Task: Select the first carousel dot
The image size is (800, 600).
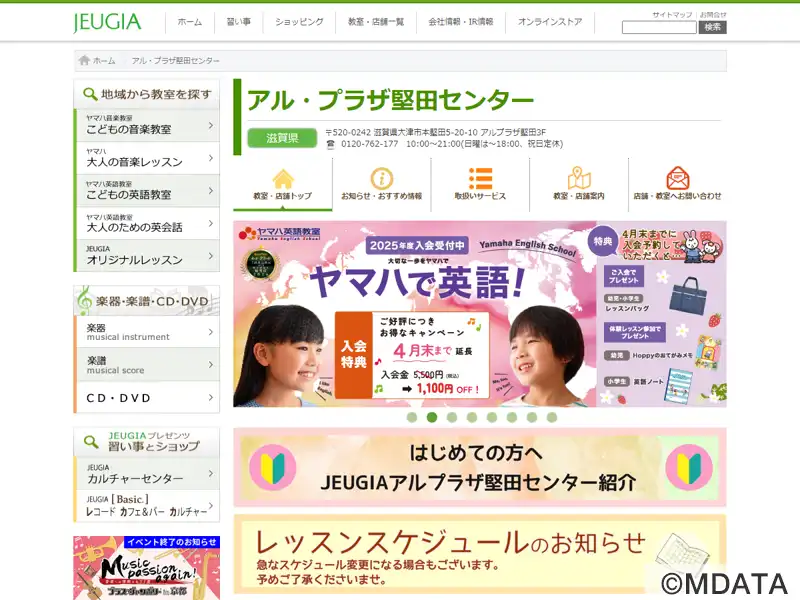Action: tap(412, 417)
